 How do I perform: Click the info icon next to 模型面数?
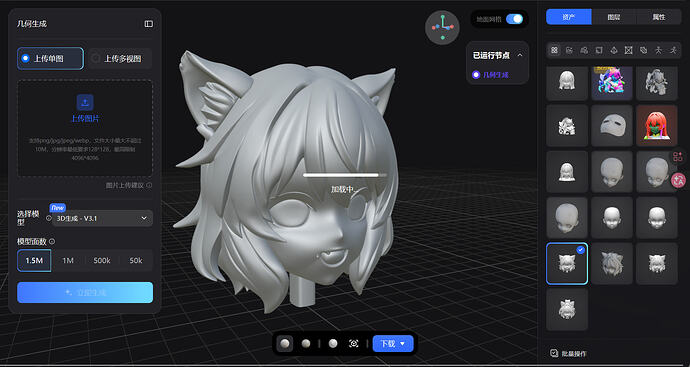(52, 241)
